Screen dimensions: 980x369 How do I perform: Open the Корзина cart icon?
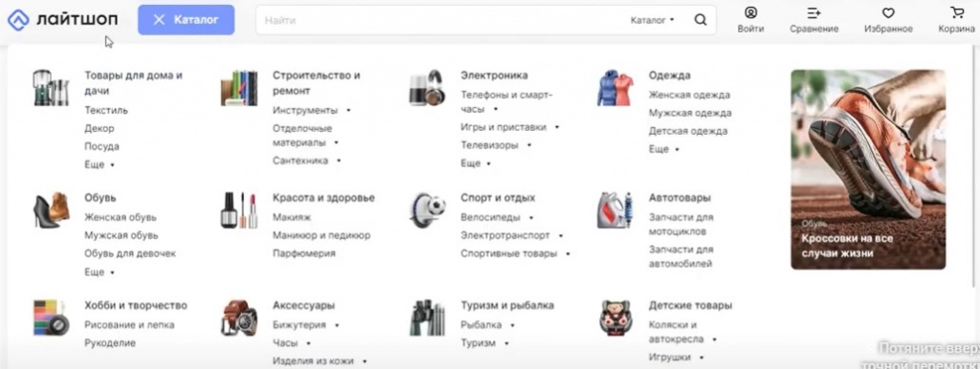pyautogui.click(x=957, y=13)
